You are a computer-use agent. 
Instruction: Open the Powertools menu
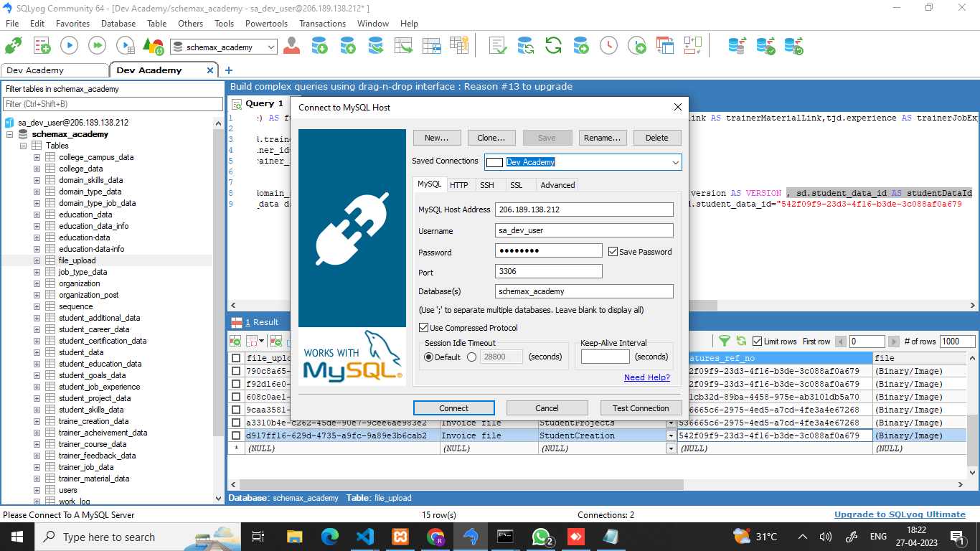tap(266, 24)
